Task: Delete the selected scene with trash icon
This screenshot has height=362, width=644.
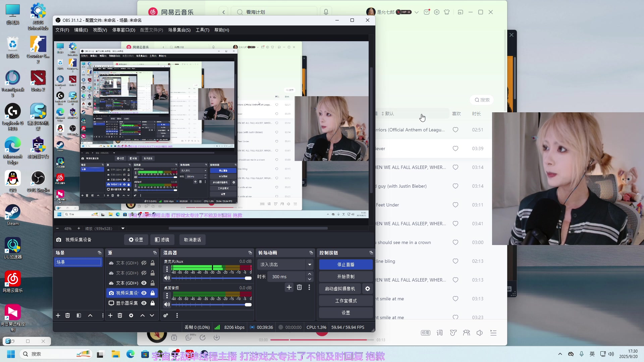Action: click(x=67, y=315)
